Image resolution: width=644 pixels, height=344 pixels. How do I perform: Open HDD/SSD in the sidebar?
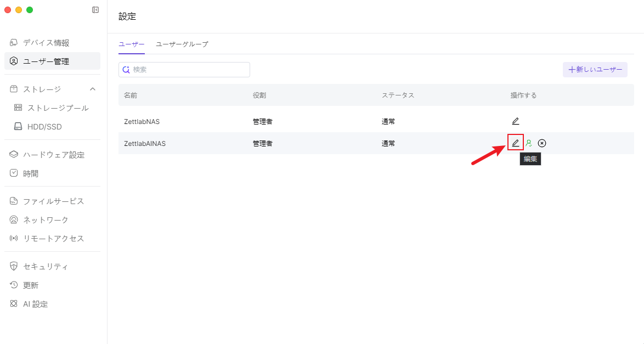(x=44, y=127)
